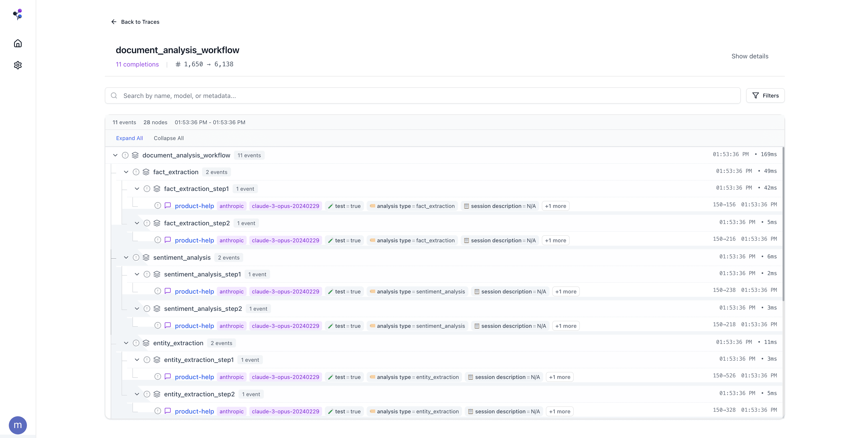Open the Filters panel
Screen dimensions: 868x438
coord(765,95)
